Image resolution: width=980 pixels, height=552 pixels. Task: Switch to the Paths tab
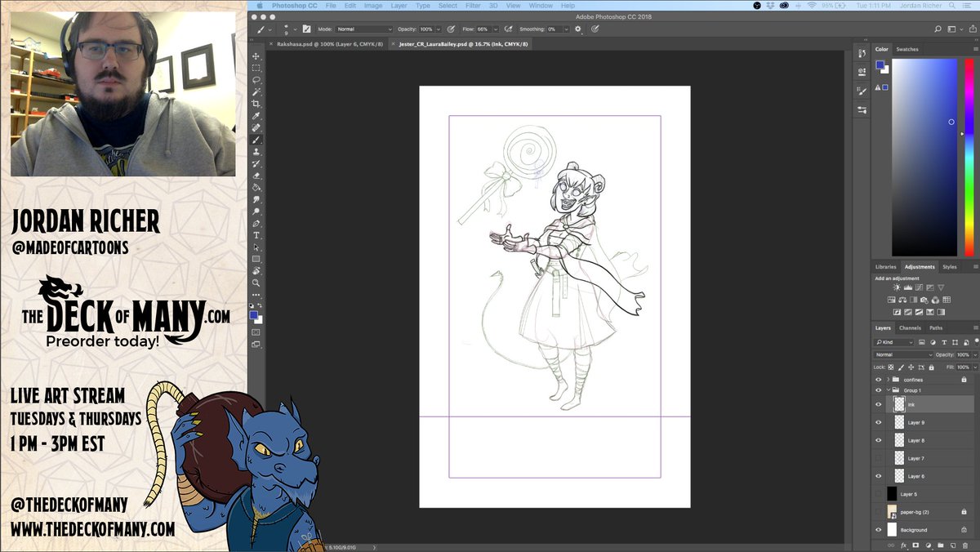tap(936, 327)
